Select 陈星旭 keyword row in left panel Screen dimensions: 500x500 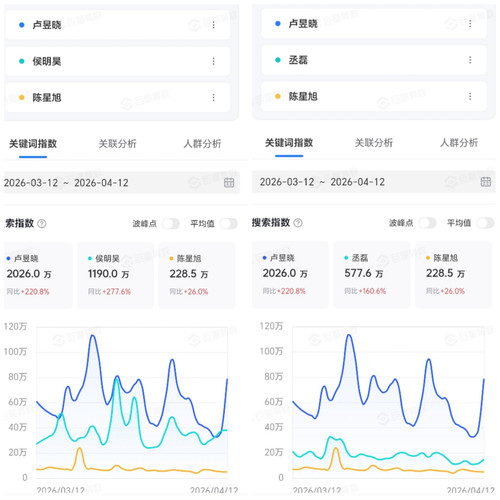tap(118, 97)
